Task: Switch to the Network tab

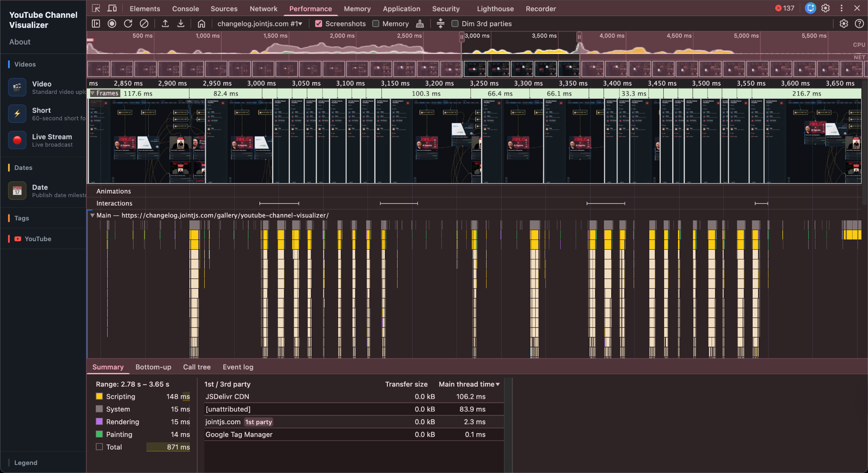Action: point(264,8)
